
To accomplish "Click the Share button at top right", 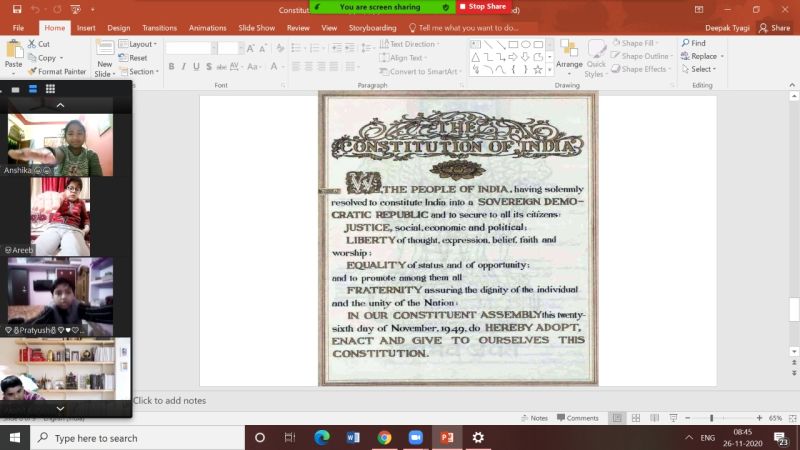I will [x=775, y=28].
